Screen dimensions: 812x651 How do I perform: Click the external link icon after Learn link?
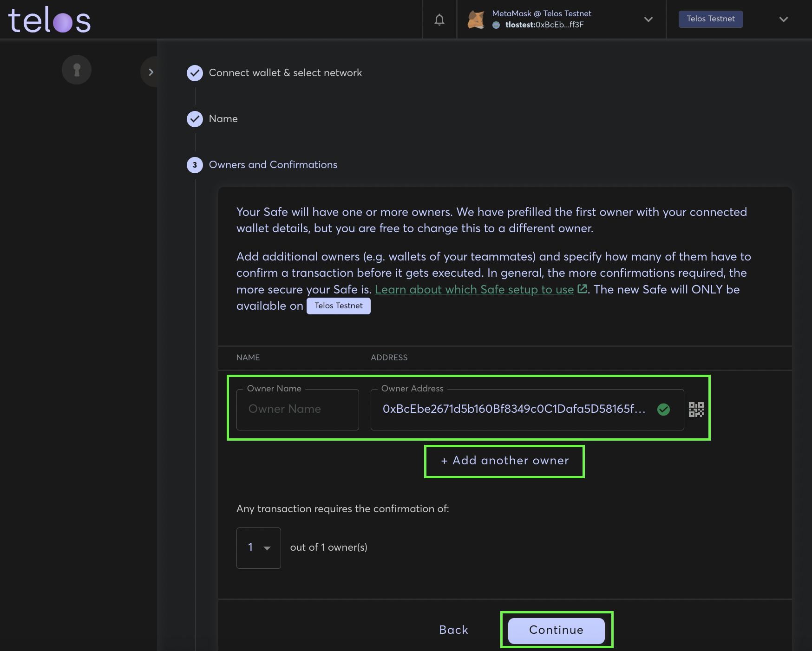582,289
